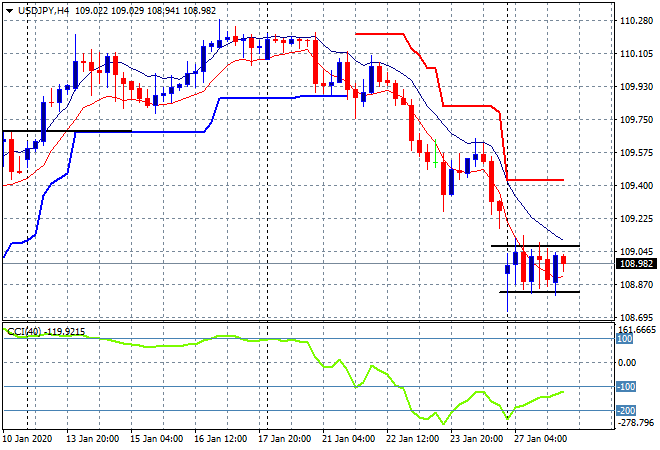This screenshot has height=450, width=660.
Task: Select the 108.695 price axis label
Action: coord(637,317)
